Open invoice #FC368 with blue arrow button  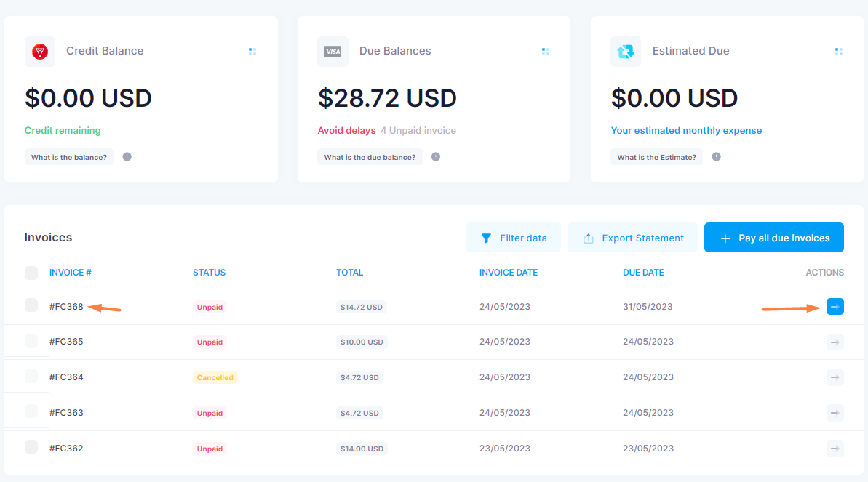835,307
